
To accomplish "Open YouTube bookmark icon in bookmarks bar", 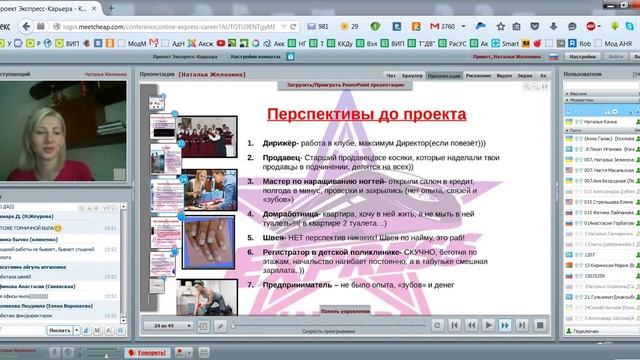I will [221, 43].
